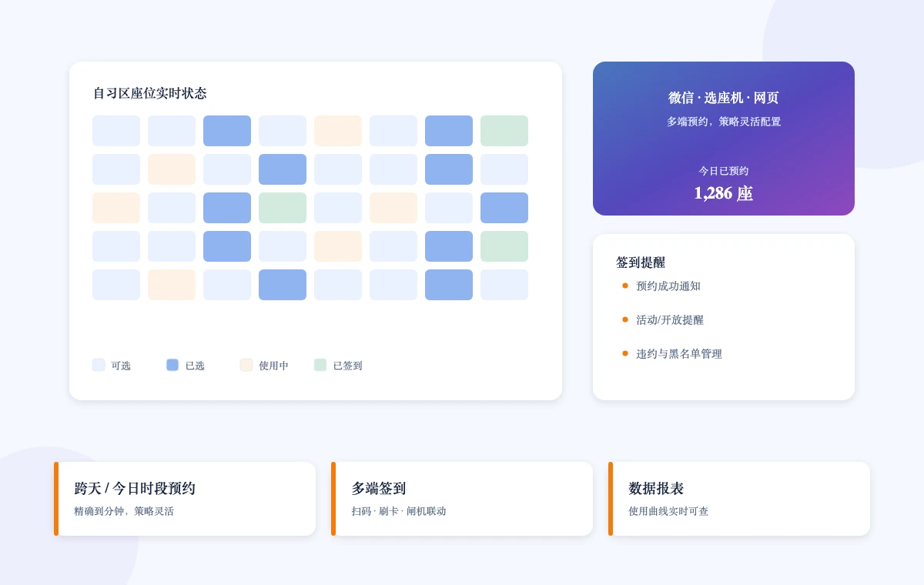The width and height of the screenshot is (924, 585).
Task: Click the 精确到分钟，策略灵活 description
Action: coord(124,511)
